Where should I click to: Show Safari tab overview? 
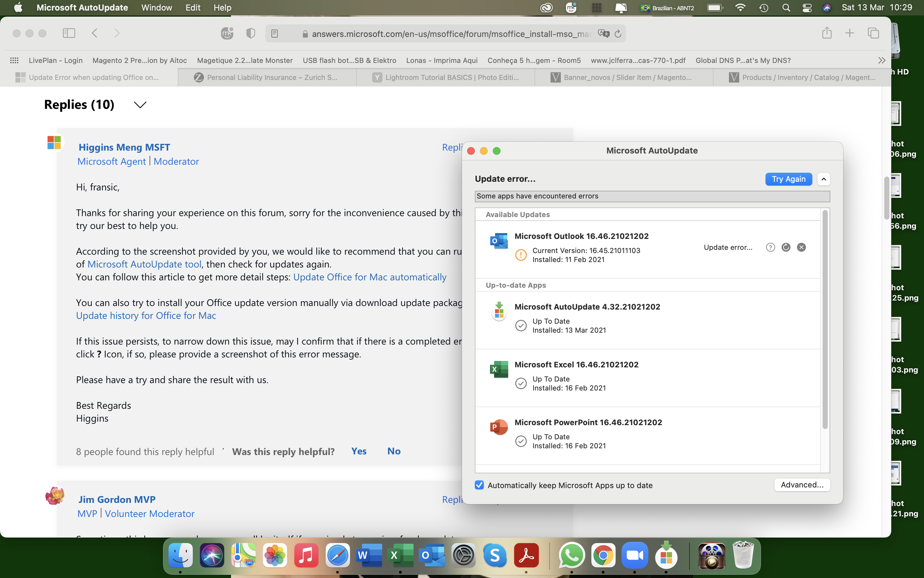874,33
